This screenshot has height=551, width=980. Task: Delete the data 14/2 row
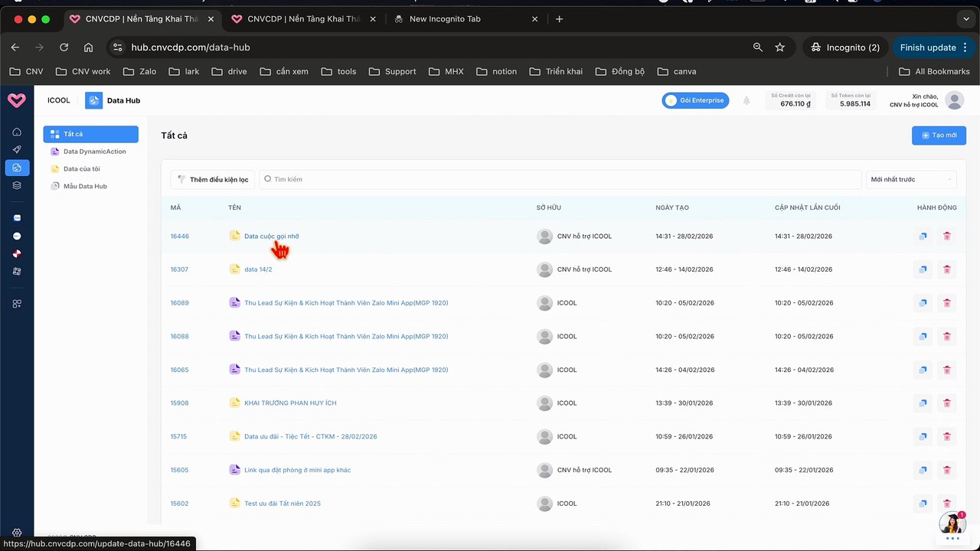tap(947, 269)
